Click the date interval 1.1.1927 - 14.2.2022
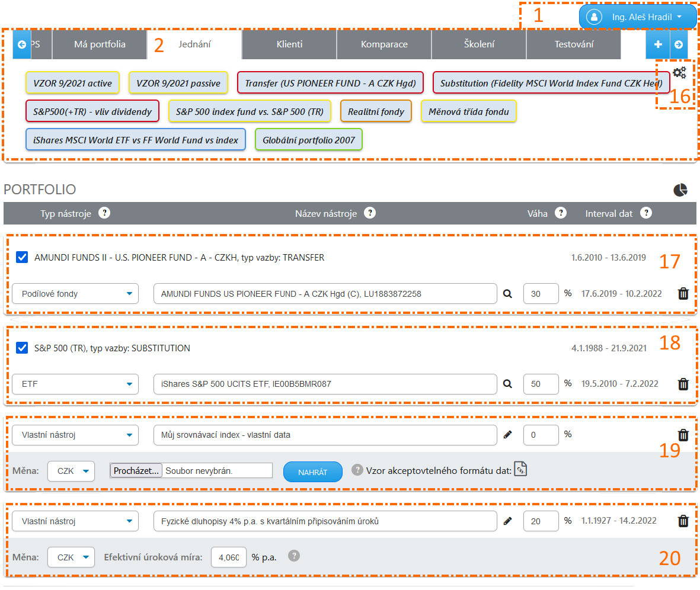This screenshot has height=590, width=700. pyautogui.click(x=619, y=521)
